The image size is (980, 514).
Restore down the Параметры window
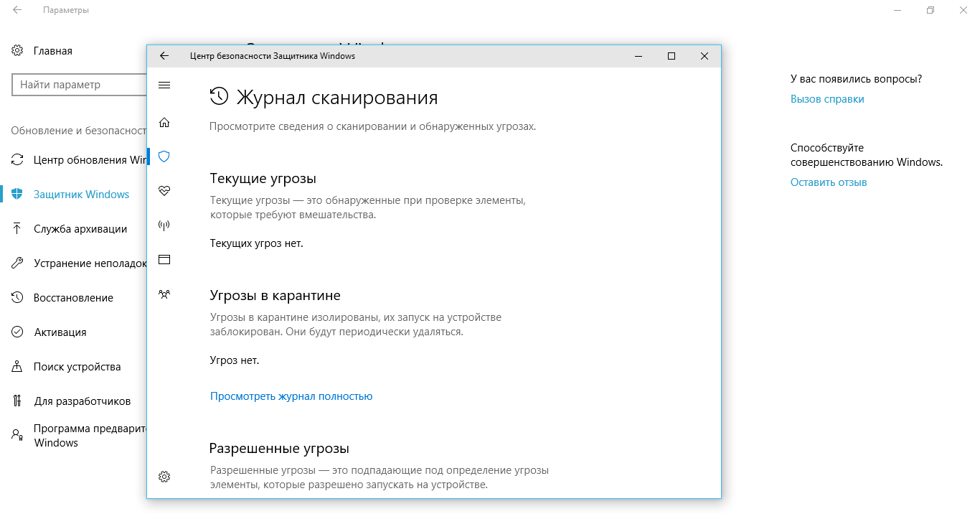click(930, 10)
